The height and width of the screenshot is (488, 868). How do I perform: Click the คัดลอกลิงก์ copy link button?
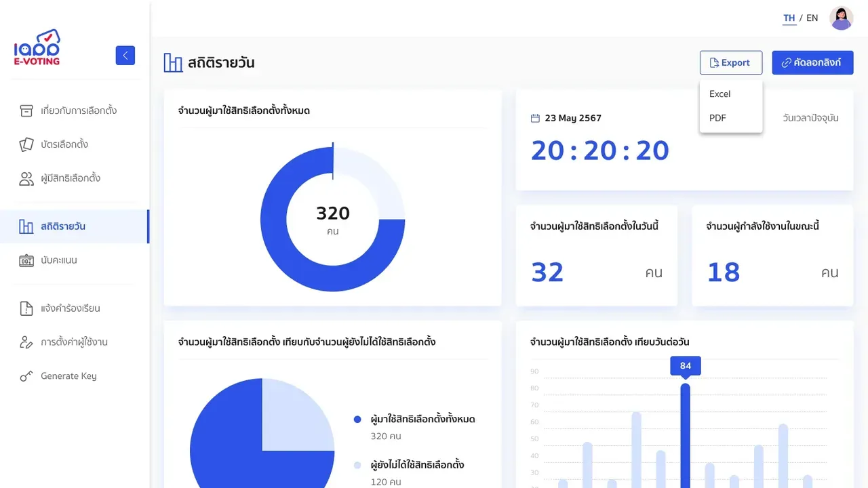click(x=812, y=63)
